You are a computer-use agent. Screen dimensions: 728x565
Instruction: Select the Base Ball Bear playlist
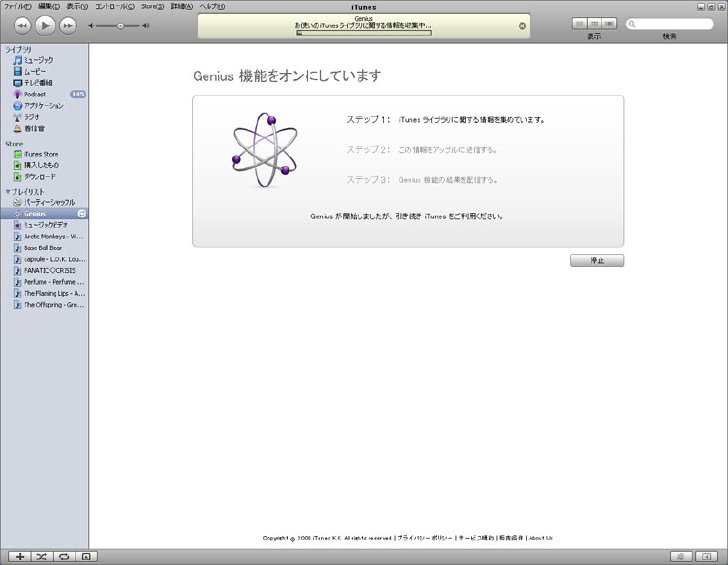[44, 248]
